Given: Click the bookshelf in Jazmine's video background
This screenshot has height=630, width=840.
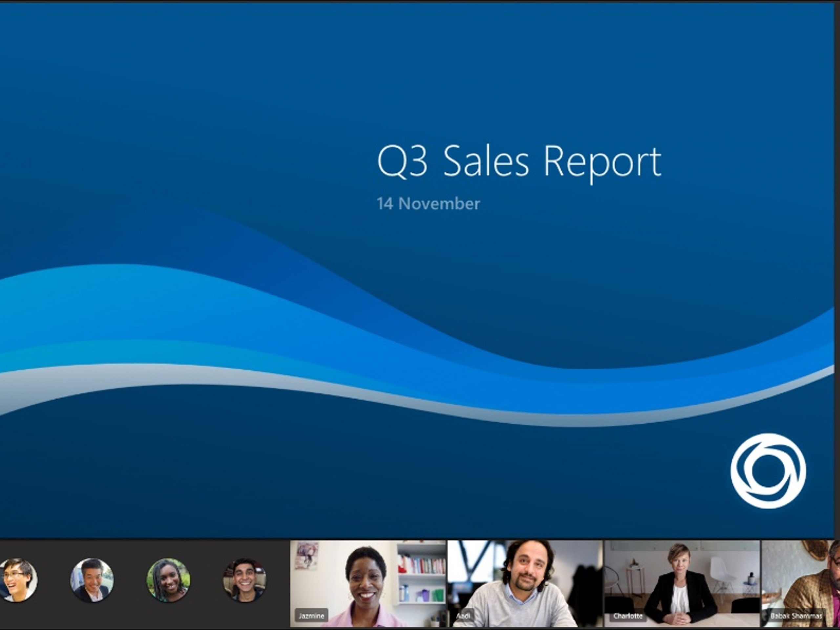Looking at the screenshot, I should [422, 570].
